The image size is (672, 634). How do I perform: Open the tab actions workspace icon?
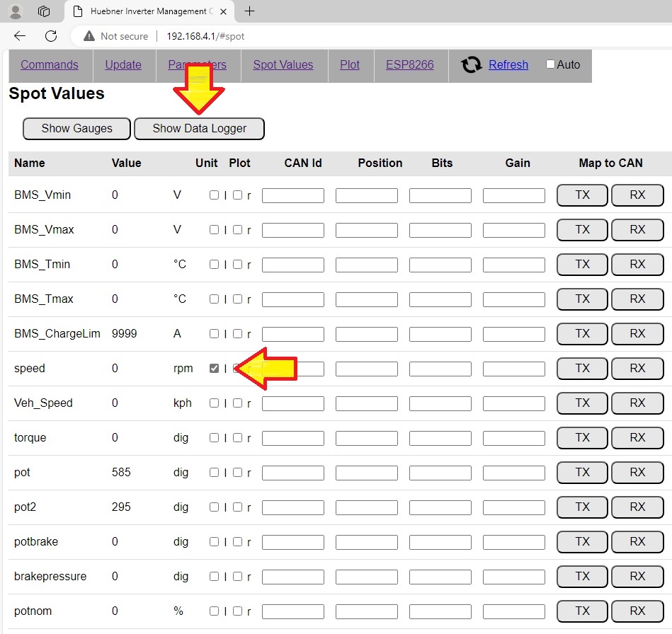(x=44, y=11)
